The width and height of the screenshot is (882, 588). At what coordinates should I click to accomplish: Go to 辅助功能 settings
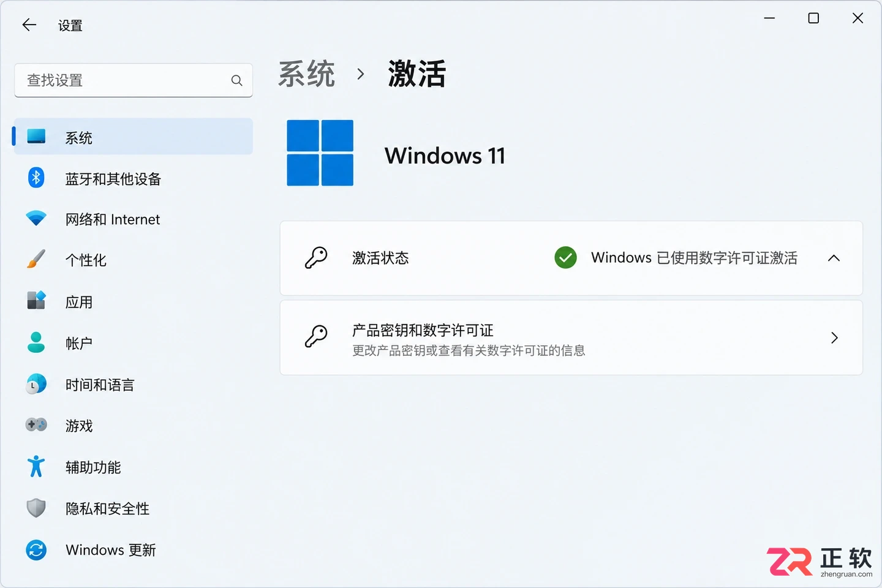tap(134, 467)
